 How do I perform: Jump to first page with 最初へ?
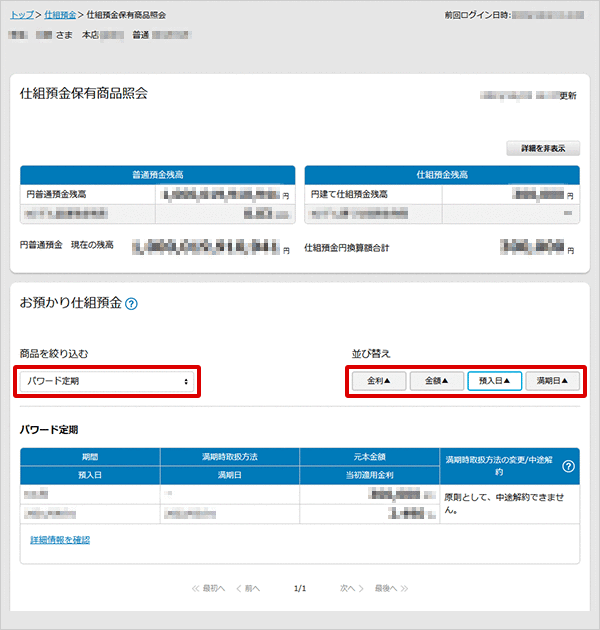(x=209, y=588)
